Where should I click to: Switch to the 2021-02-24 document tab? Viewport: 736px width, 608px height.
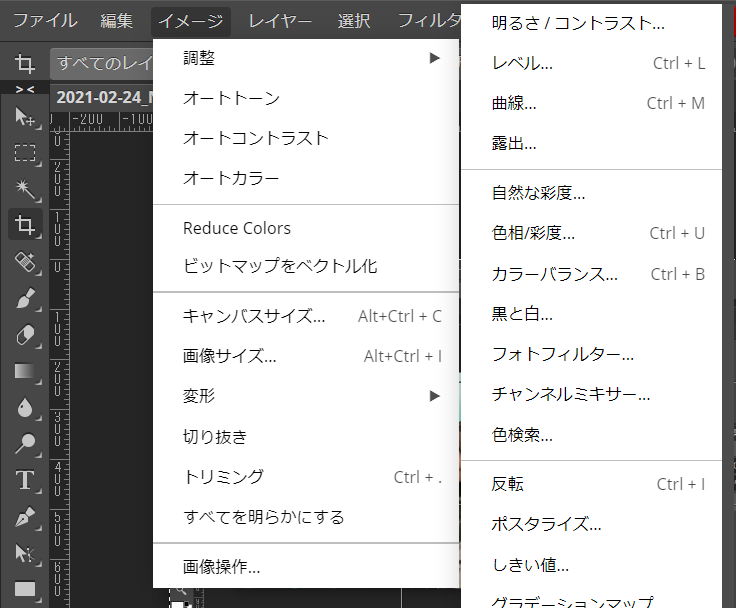102,98
